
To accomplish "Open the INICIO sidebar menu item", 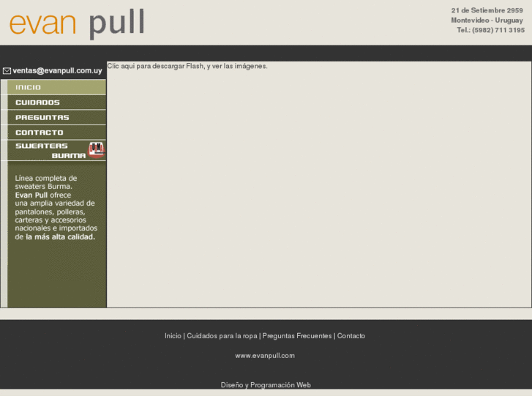I will [x=56, y=87].
